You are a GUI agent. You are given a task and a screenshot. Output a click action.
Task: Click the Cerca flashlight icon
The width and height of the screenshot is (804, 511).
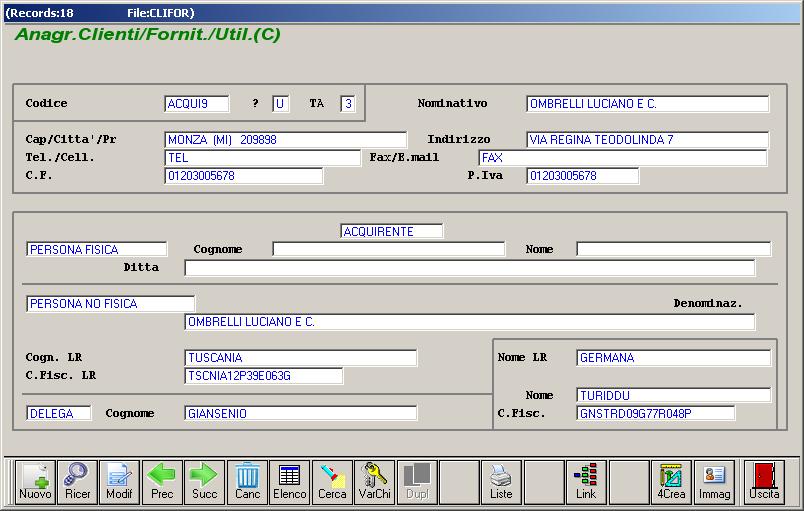(332, 481)
